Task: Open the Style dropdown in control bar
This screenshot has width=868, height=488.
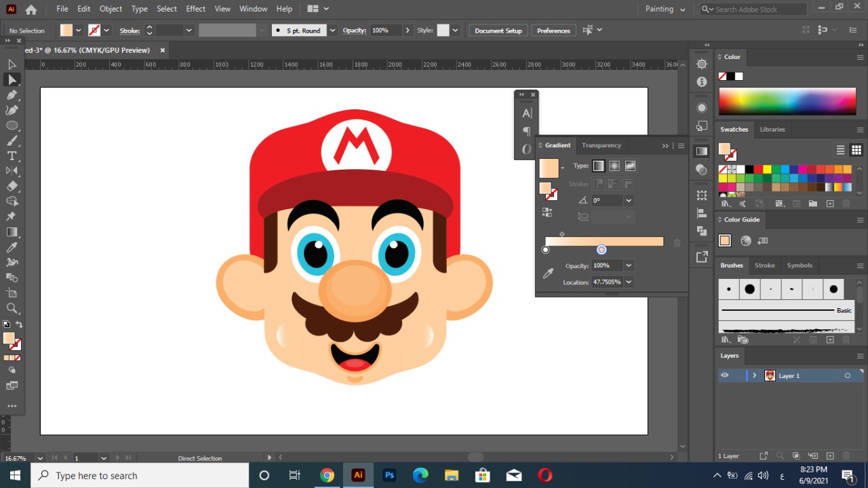Action: pos(455,31)
